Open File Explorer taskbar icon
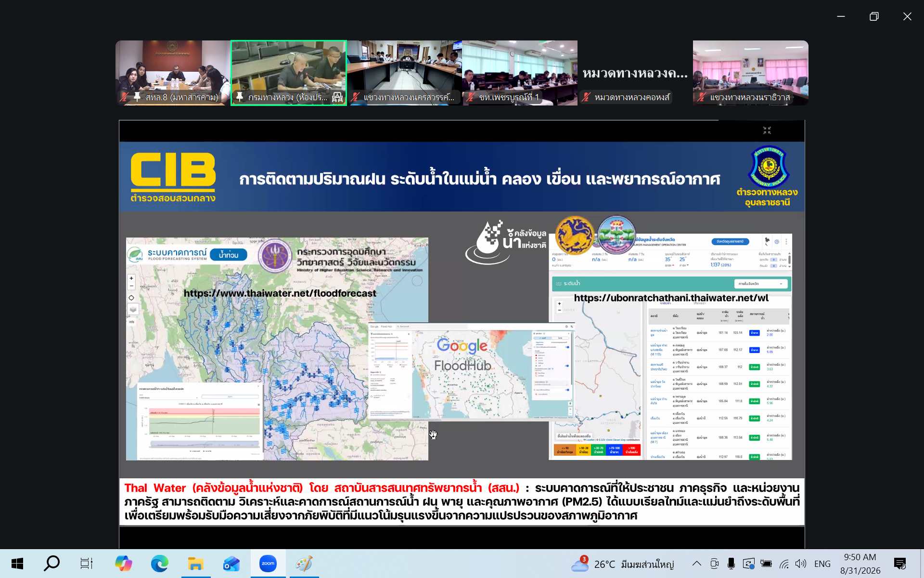This screenshot has width=924, height=578. click(196, 563)
